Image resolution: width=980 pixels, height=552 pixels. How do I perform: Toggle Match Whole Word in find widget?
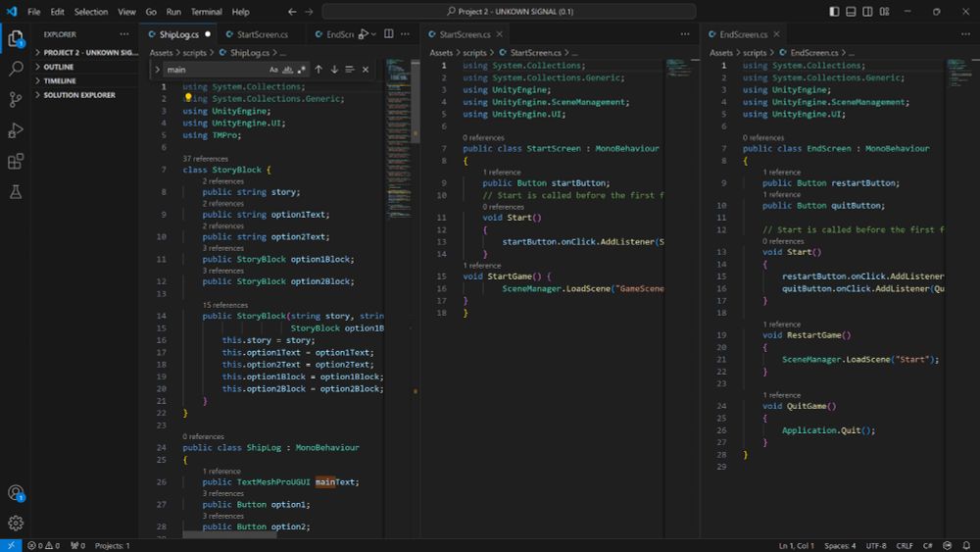click(288, 70)
